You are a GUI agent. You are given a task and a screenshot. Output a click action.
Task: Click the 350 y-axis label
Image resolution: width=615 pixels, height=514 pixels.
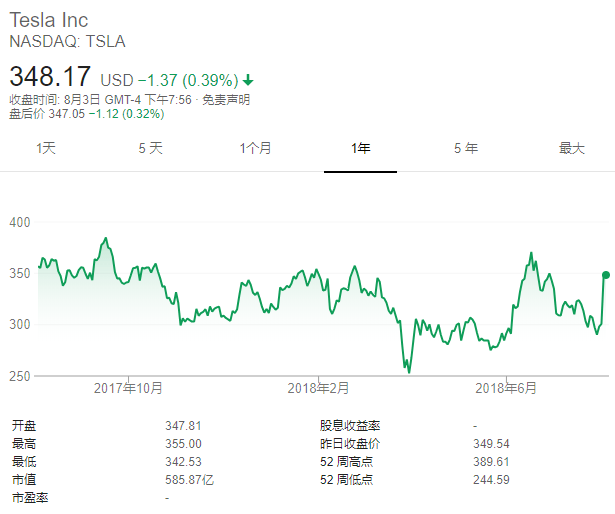click(x=20, y=273)
